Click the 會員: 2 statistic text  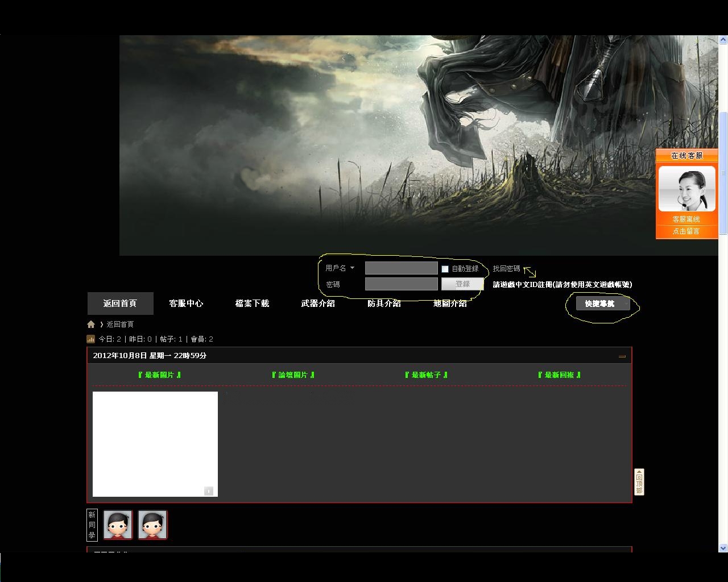[202, 339]
